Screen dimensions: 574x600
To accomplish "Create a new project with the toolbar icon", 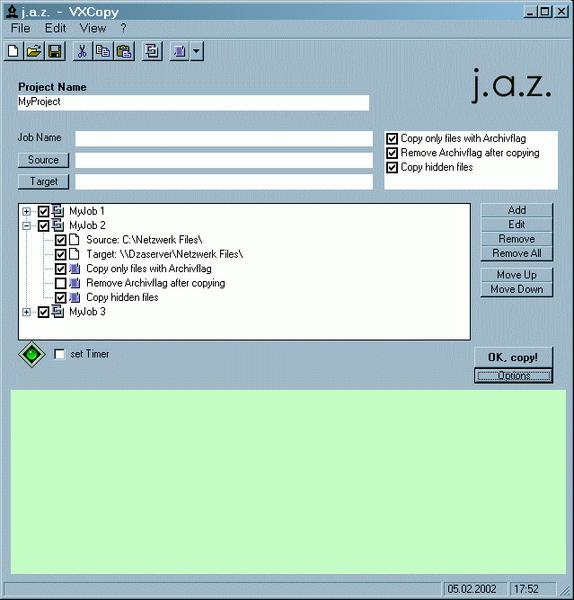I will point(14,51).
